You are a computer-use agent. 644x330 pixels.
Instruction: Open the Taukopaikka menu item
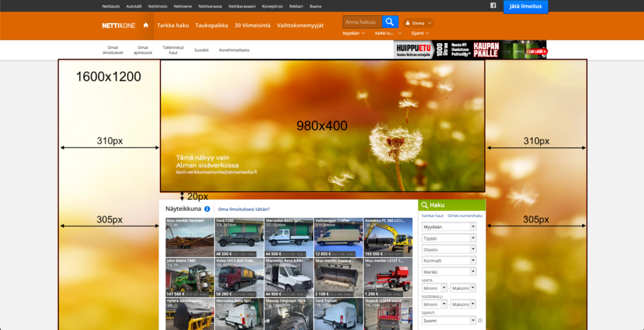tap(211, 25)
